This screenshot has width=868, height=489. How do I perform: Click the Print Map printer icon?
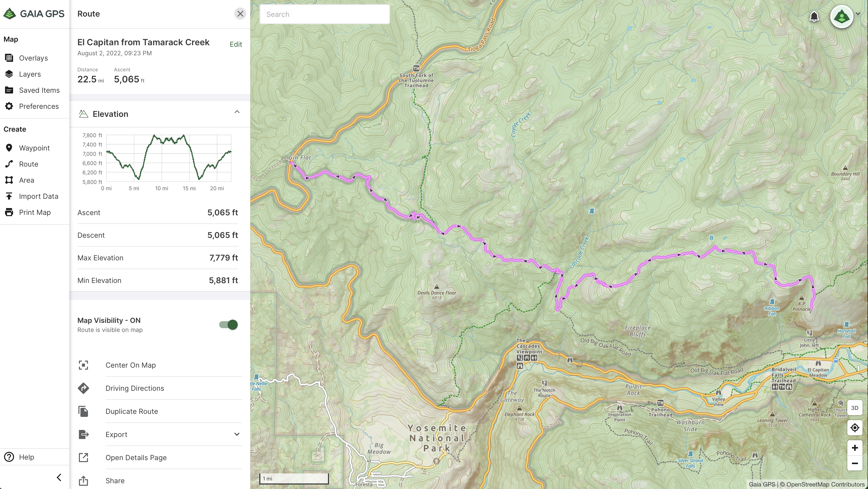9,212
